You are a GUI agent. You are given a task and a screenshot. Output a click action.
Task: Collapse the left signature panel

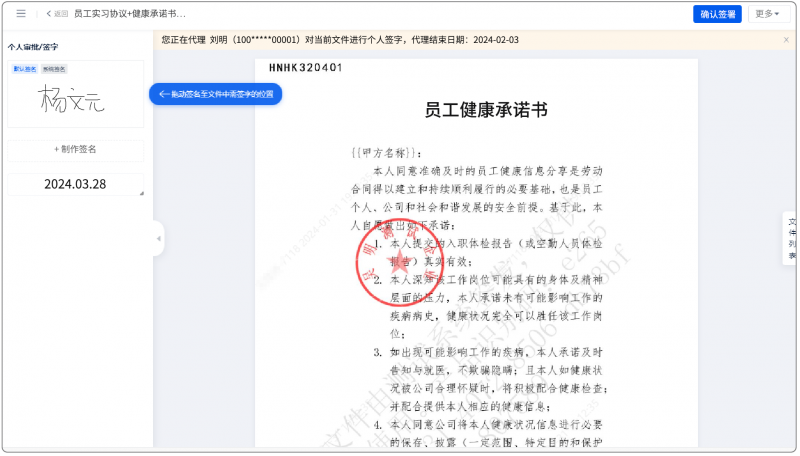pyautogui.click(x=158, y=238)
